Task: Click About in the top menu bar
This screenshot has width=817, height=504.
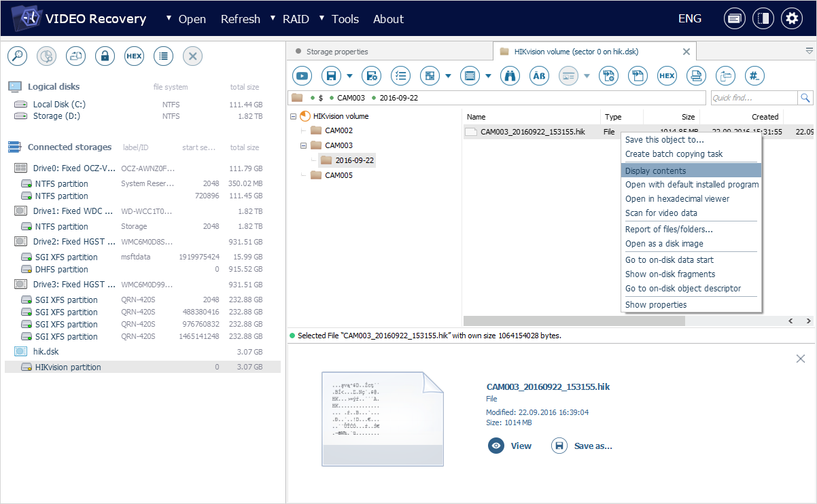Action: pos(388,19)
